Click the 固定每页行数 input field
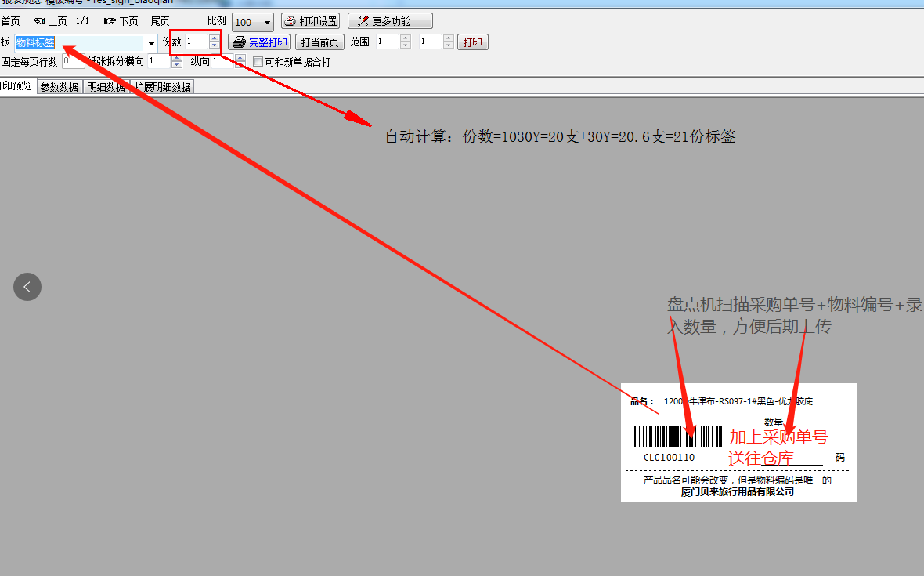 pyautogui.click(x=71, y=61)
